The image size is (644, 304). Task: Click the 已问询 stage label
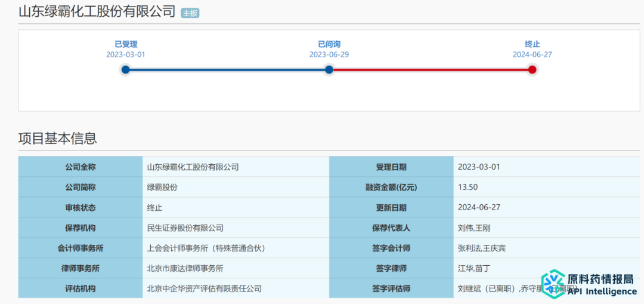(329, 44)
